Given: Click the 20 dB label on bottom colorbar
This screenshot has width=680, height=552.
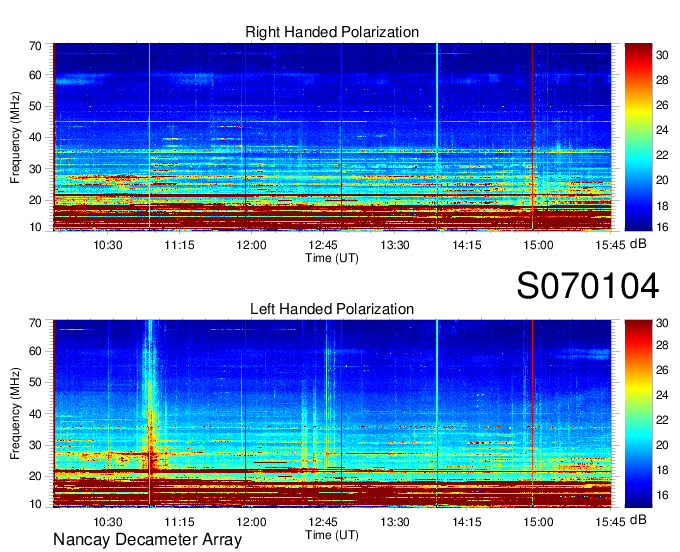Looking at the screenshot, I should coord(662,445).
